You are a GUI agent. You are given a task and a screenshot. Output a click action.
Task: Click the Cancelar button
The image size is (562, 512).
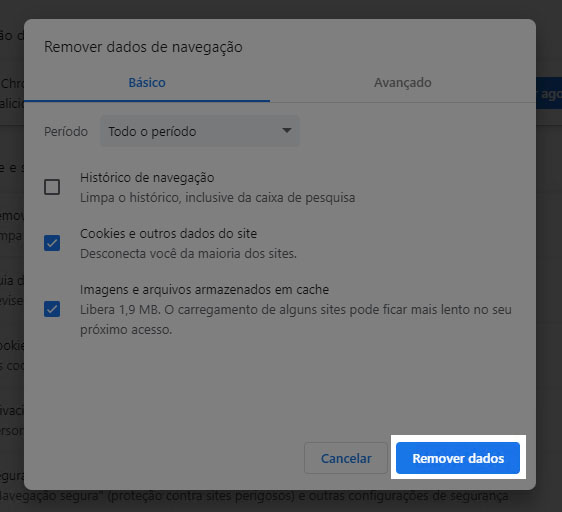(346, 458)
